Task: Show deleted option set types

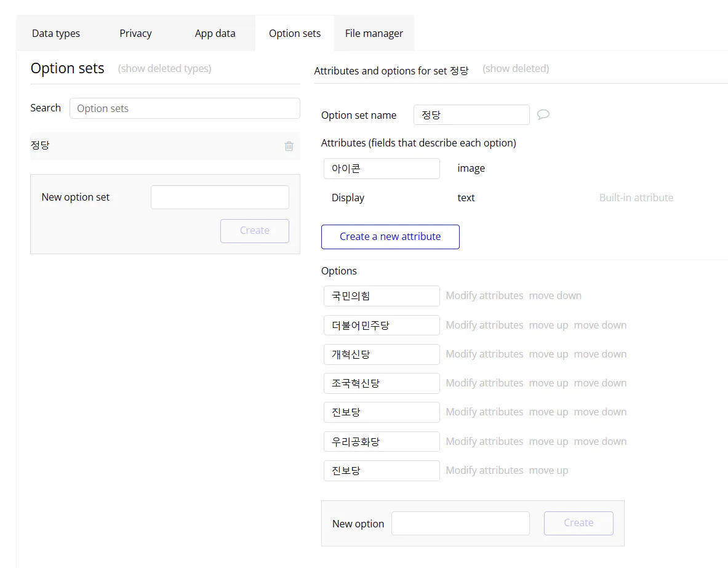Action: tap(164, 68)
